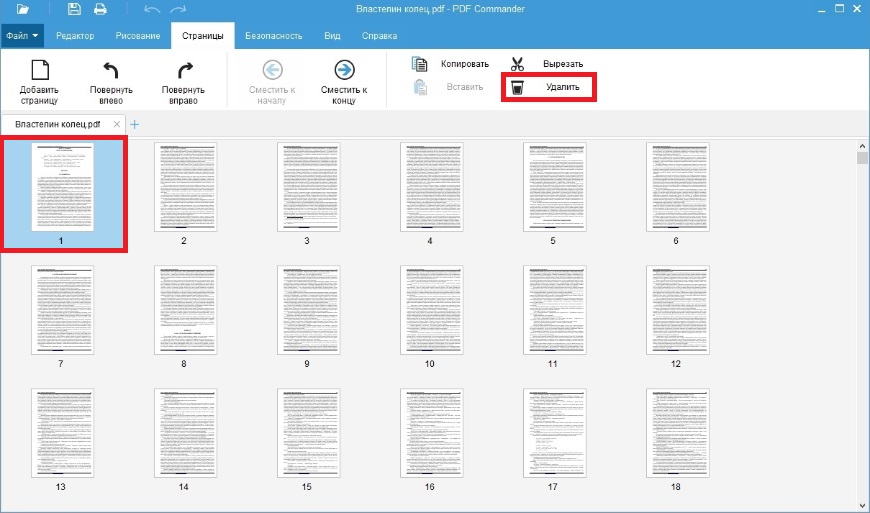Select page 11 thumbnail
The image size is (870, 513).
[555, 310]
